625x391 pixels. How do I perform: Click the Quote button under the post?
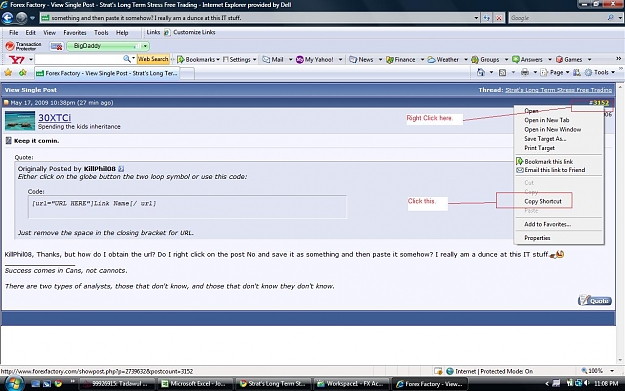[594, 301]
